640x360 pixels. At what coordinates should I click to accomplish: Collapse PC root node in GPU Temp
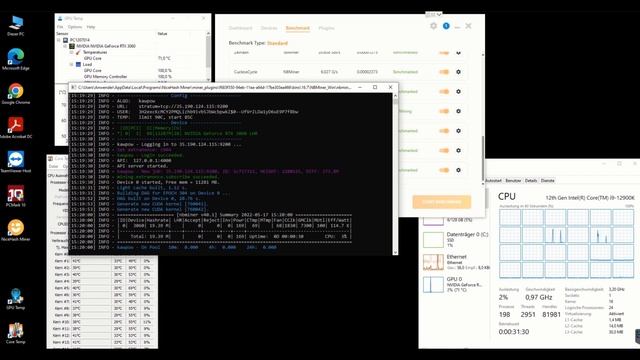click(x=59, y=40)
